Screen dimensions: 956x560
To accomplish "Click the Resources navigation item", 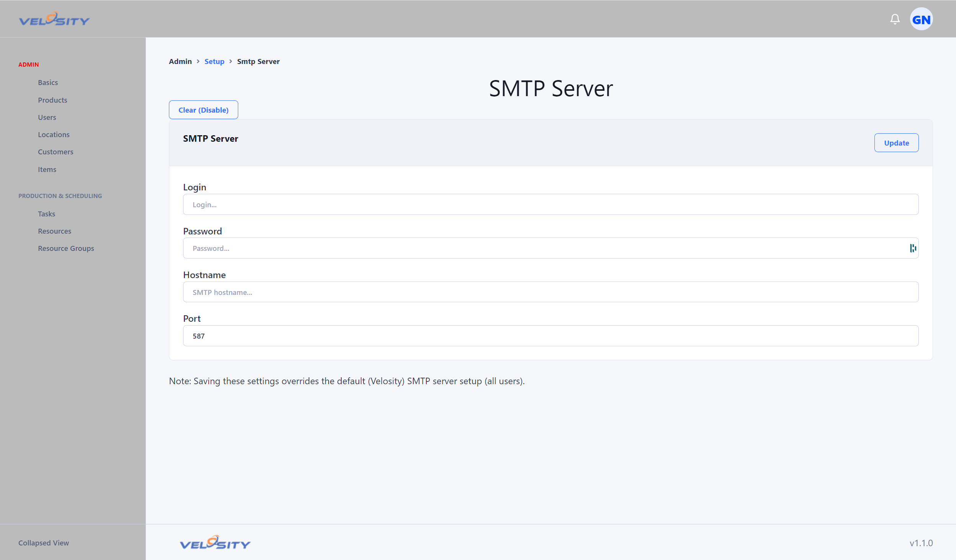I will 55,231.
